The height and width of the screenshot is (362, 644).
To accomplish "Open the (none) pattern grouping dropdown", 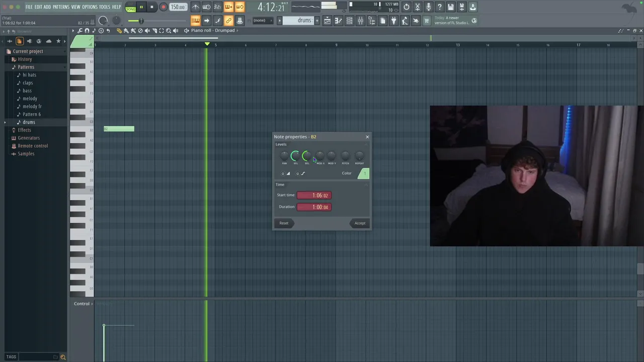I will pyautogui.click(x=262, y=21).
